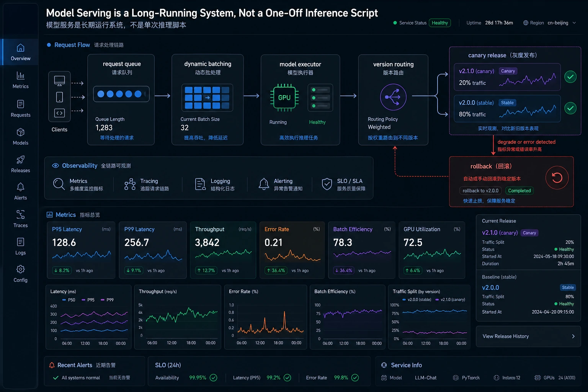Click the green GPU chip icon

click(284, 98)
